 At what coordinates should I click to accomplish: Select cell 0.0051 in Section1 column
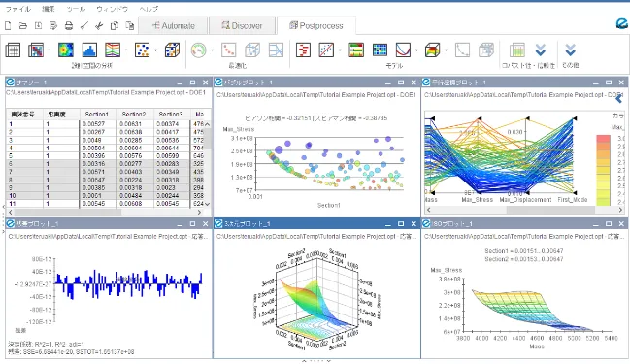[x=98, y=196]
